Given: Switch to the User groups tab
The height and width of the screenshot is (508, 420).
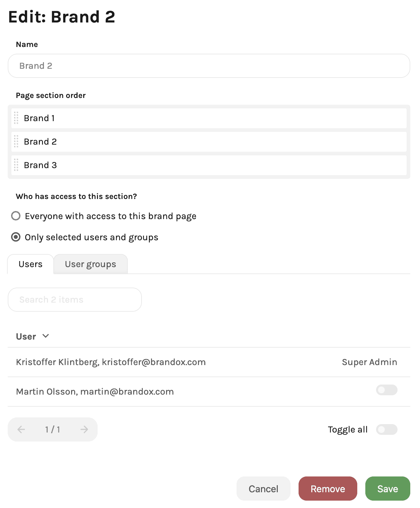Looking at the screenshot, I should coord(91,264).
